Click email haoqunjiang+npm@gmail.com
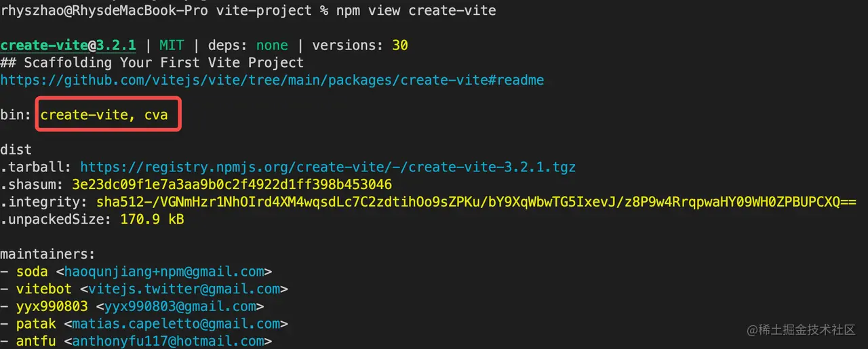Screen dimensions: 868x349 [x=164, y=272]
